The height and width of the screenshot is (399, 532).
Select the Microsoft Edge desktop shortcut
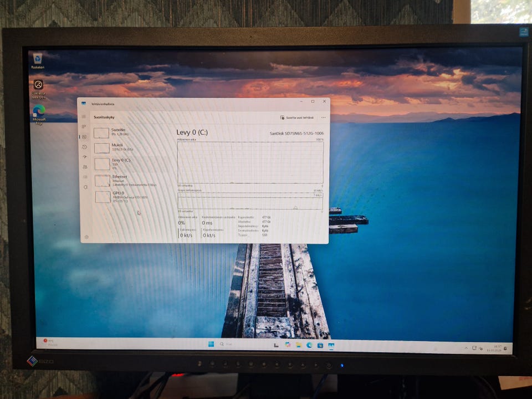click(39, 115)
